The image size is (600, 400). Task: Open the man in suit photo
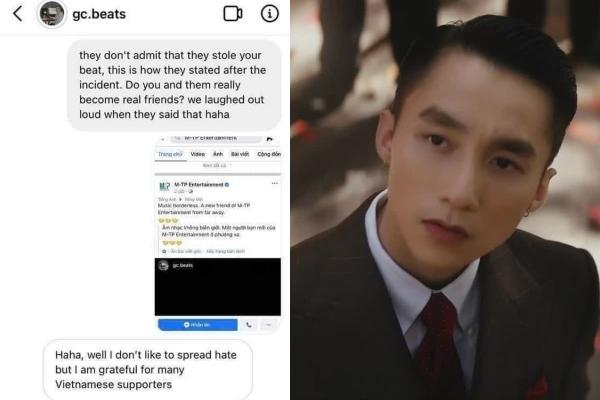[445, 200]
